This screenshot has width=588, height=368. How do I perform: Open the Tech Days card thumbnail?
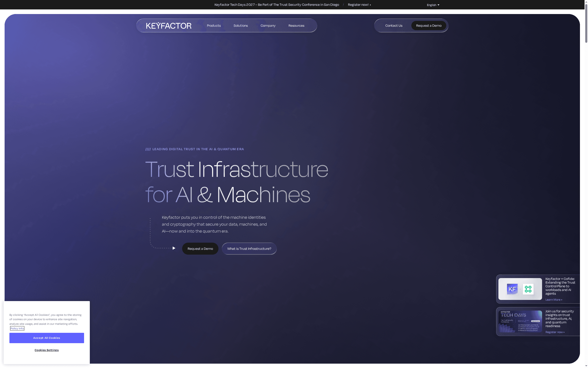(x=520, y=321)
